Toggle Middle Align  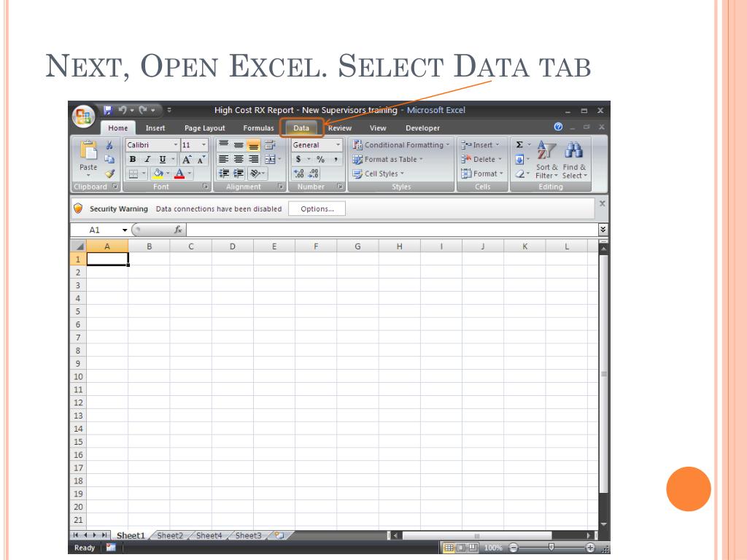(239, 145)
